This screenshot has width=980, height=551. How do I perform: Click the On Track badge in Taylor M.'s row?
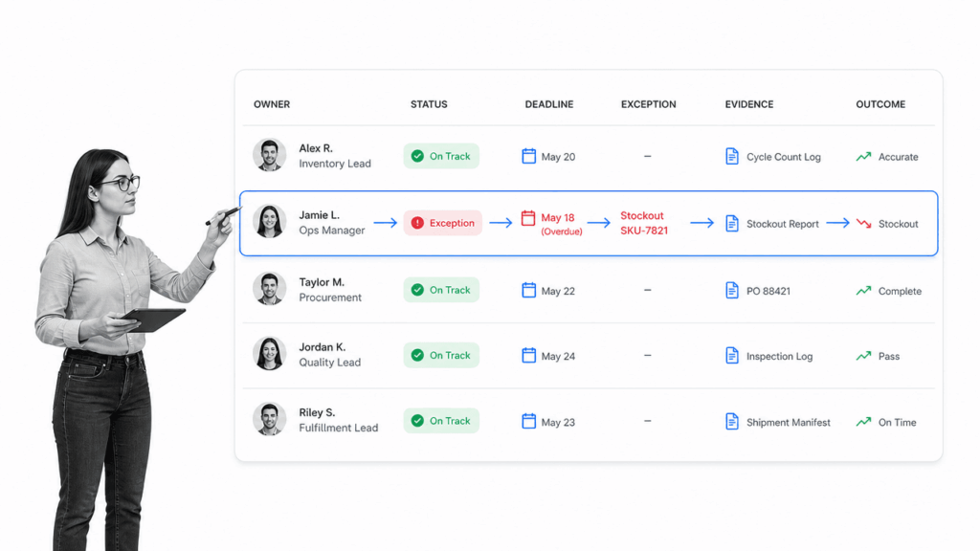point(441,290)
